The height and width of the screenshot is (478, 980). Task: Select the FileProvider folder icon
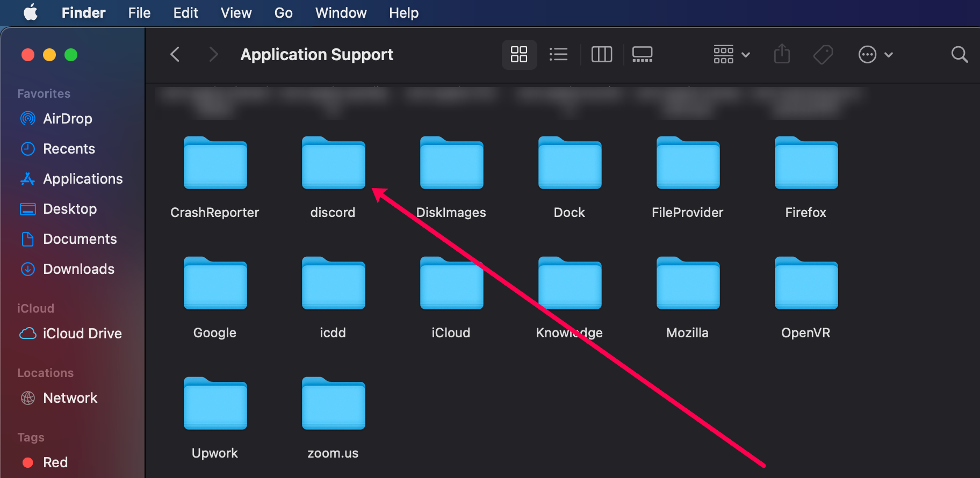click(x=688, y=163)
